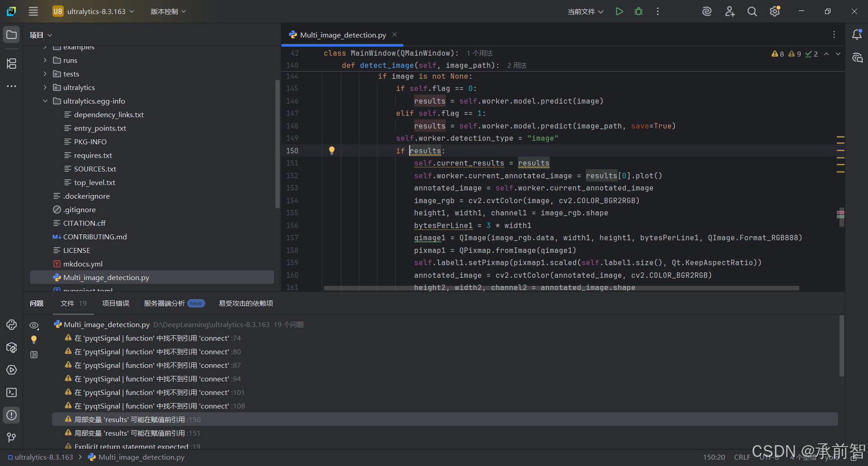
Task: Select entry_points.txt in project tree
Action: pyautogui.click(x=100, y=128)
